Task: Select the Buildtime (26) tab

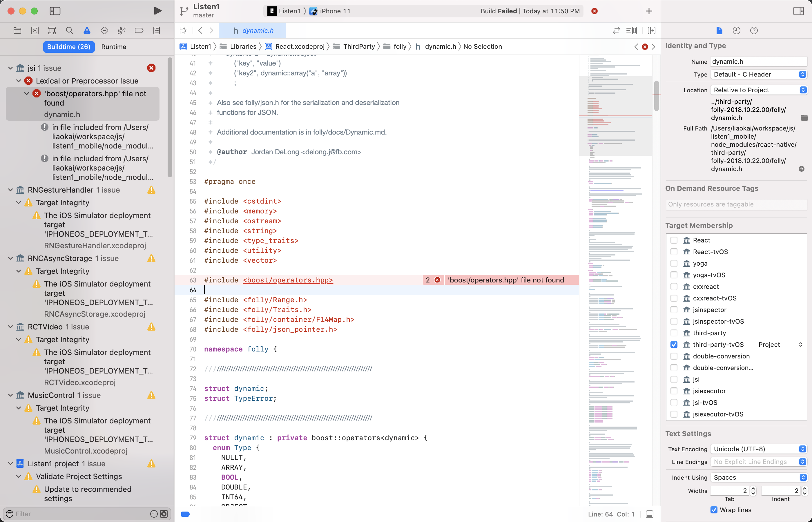Action: click(x=68, y=47)
